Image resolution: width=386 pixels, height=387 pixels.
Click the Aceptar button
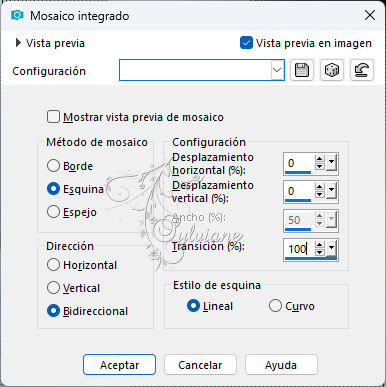click(119, 365)
